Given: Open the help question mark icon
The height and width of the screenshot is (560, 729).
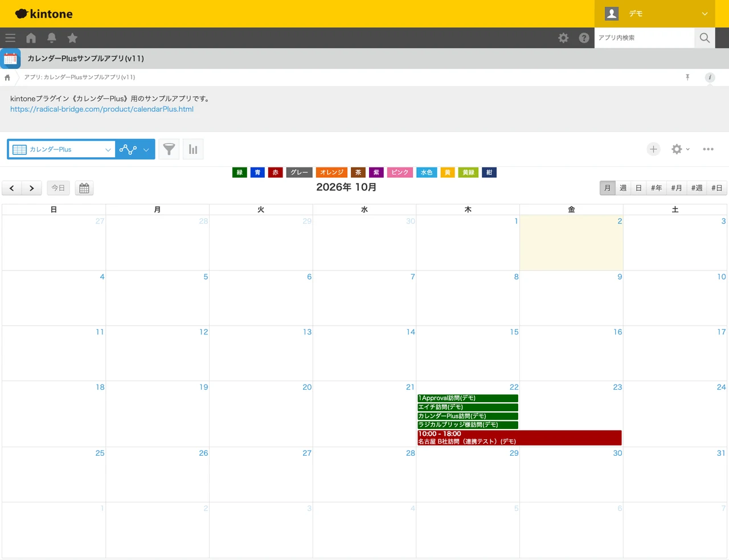Looking at the screenshot, I should 584,38.
